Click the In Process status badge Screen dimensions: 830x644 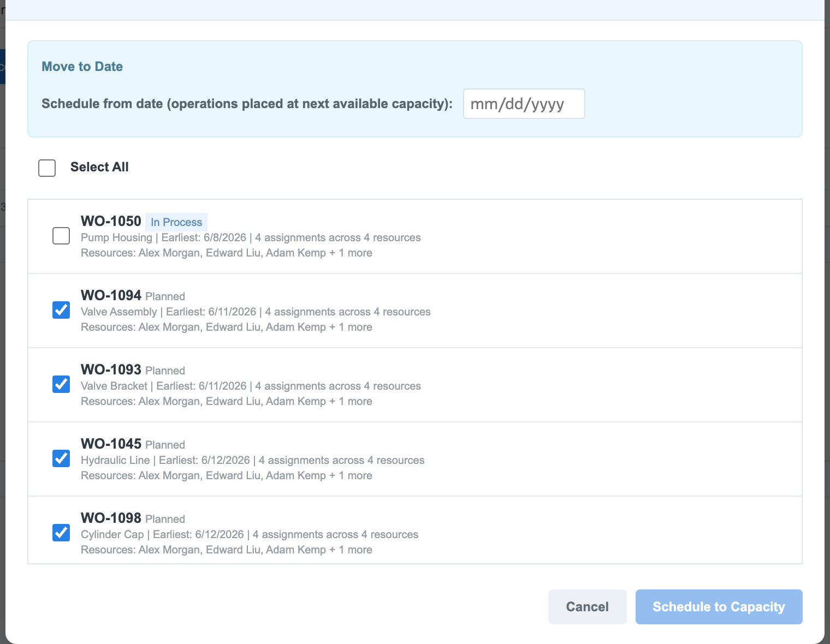click(176, 222)
